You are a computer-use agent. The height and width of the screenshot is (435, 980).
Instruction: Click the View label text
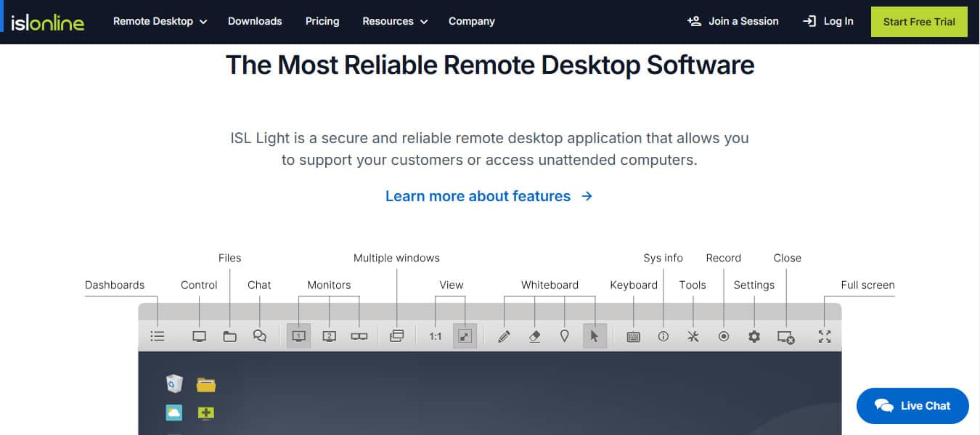tap(451, 285)
